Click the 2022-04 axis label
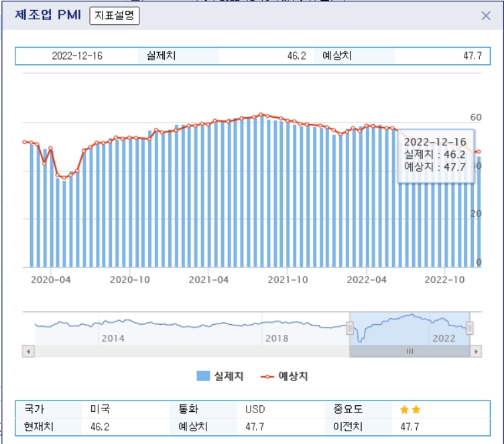Screen dimensions: 504x444 point(367,280)
